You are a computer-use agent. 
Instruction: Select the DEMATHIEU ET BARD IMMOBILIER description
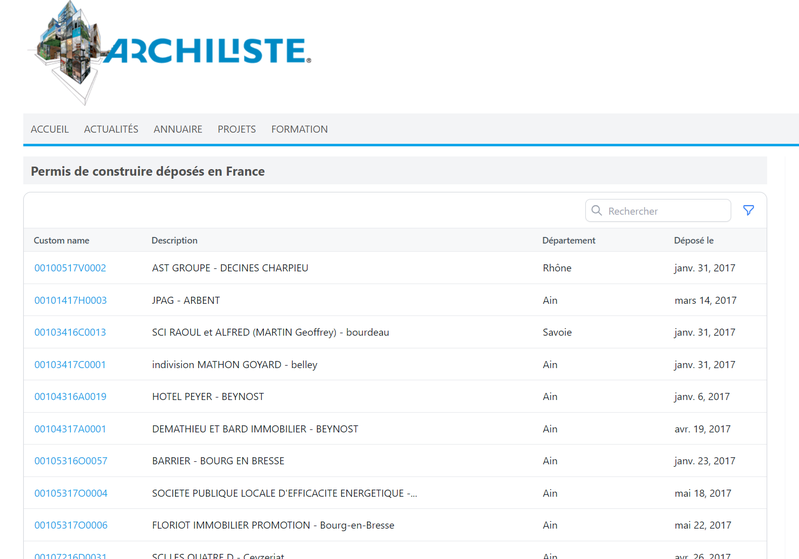(x=255, y=429)
